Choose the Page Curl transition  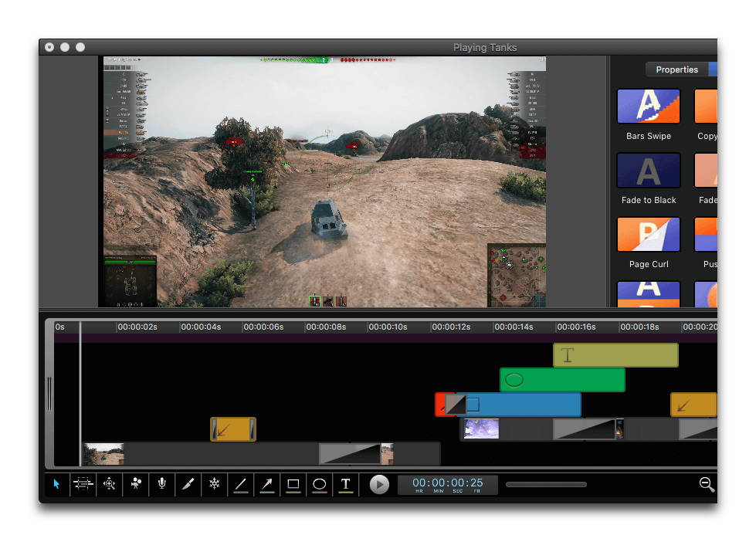click(649, 235)
